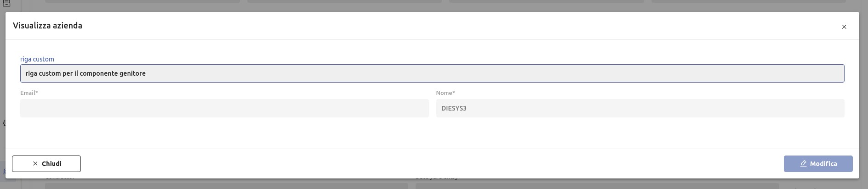
Task: Click the pencil icon on Modifica
Action: (x=803, y=164)
